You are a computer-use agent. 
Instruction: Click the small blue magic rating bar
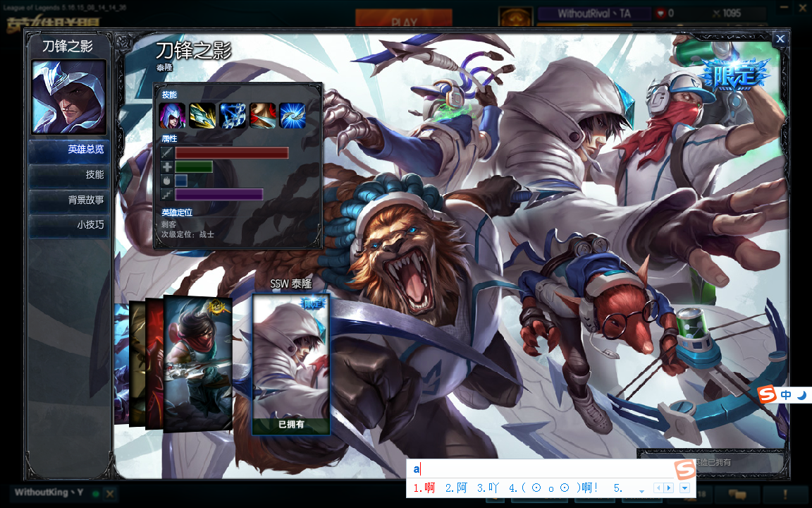click(180, 181)
